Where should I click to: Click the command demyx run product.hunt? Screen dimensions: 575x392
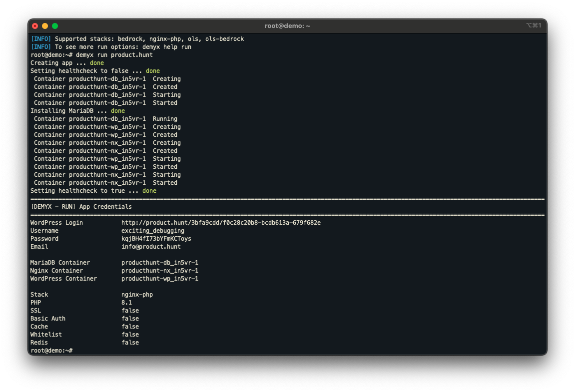pos(114,55)
